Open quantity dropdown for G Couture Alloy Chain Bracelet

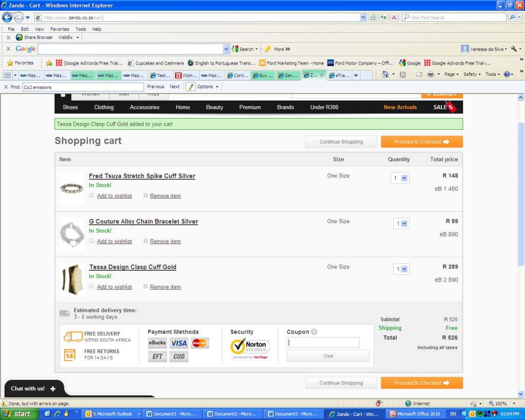tap(401, 224)
